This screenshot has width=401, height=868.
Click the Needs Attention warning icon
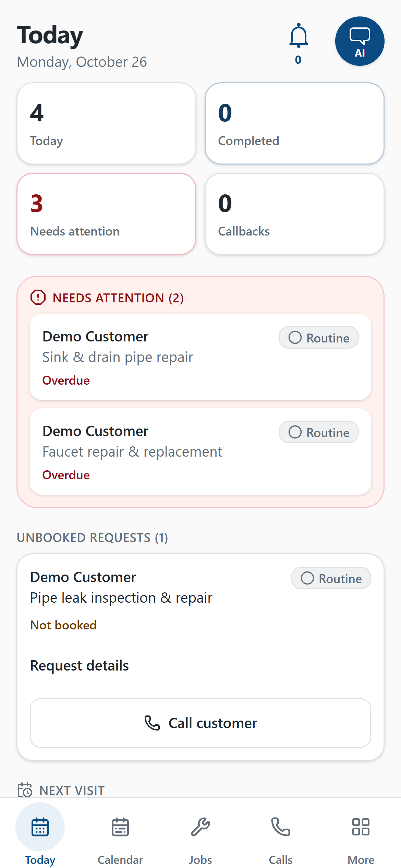tap(38, 298)
